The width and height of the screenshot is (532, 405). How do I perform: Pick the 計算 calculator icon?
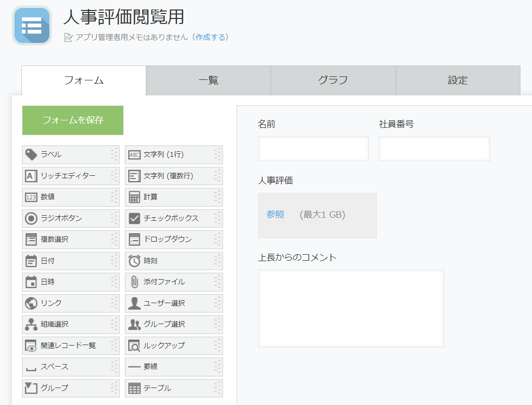(134, 197)
